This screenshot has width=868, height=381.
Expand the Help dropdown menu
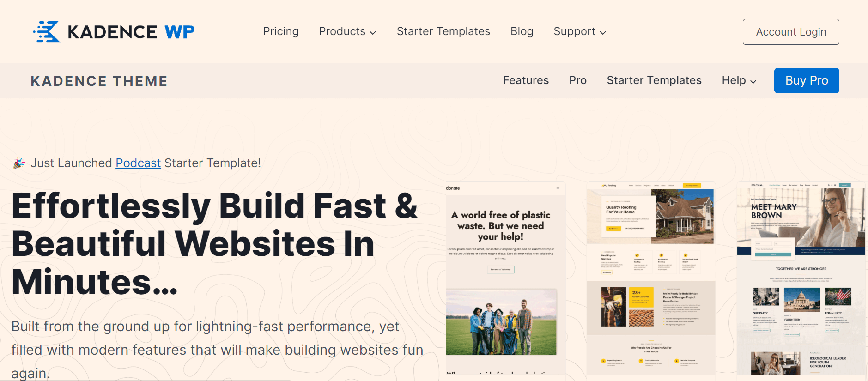pyautogui.click(x=739, y=80)
